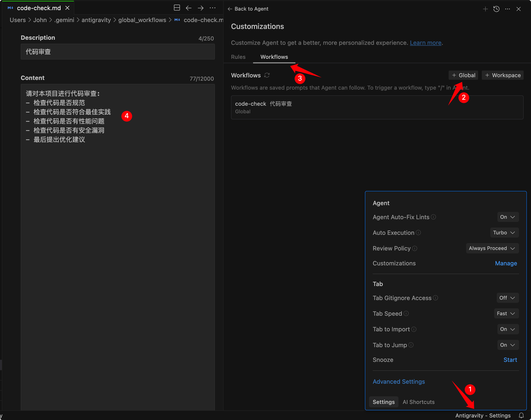Add a new Global workflow
This screenshot has height=420, width=531.
pos(463,75)
